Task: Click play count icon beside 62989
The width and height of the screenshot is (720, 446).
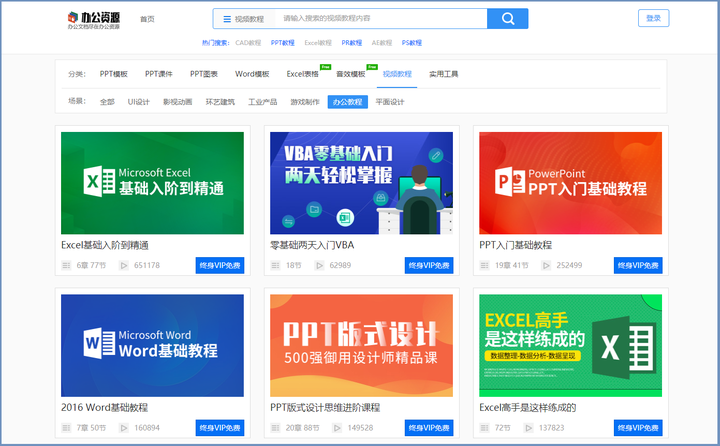Action: point(319,265)
